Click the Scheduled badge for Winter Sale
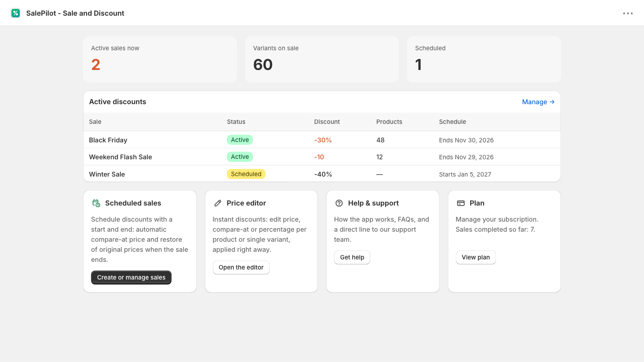The width and height of the screenshot is (644, 362). [246, 174]
